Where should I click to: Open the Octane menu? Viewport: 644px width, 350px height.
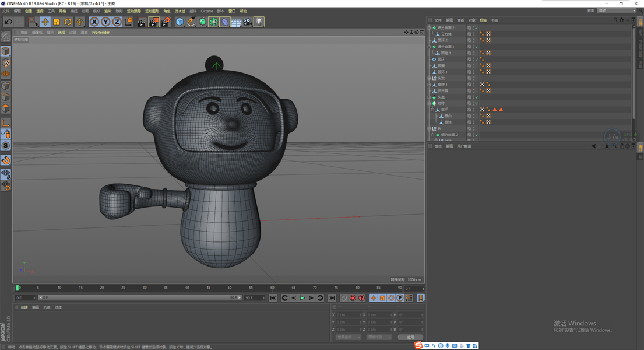click(x=206, y=11)
